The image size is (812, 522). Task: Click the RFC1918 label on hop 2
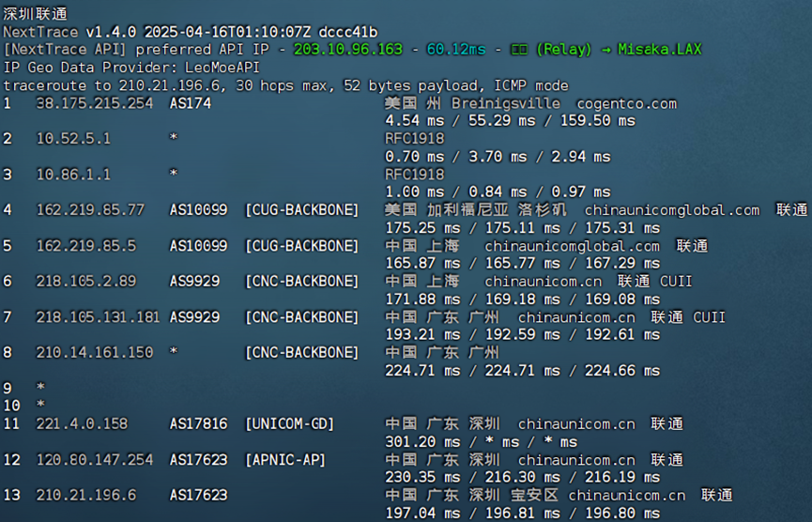[x=414, y=139]
